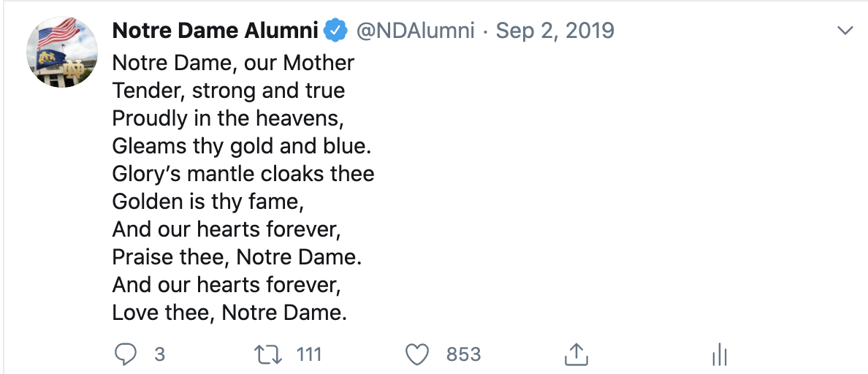Open the Notre Dame Alumni profile picture
868x374 pixels.
click(x=62, y=52)
